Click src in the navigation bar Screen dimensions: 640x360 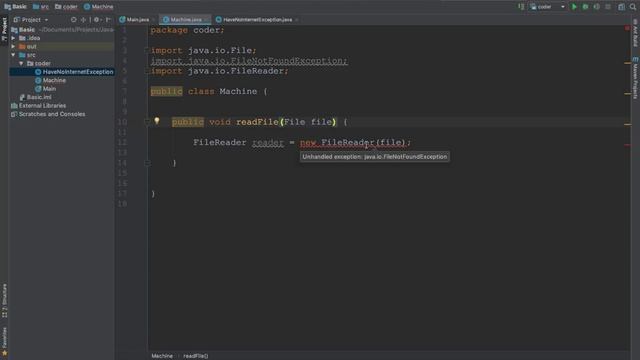[x=41, y=7]
